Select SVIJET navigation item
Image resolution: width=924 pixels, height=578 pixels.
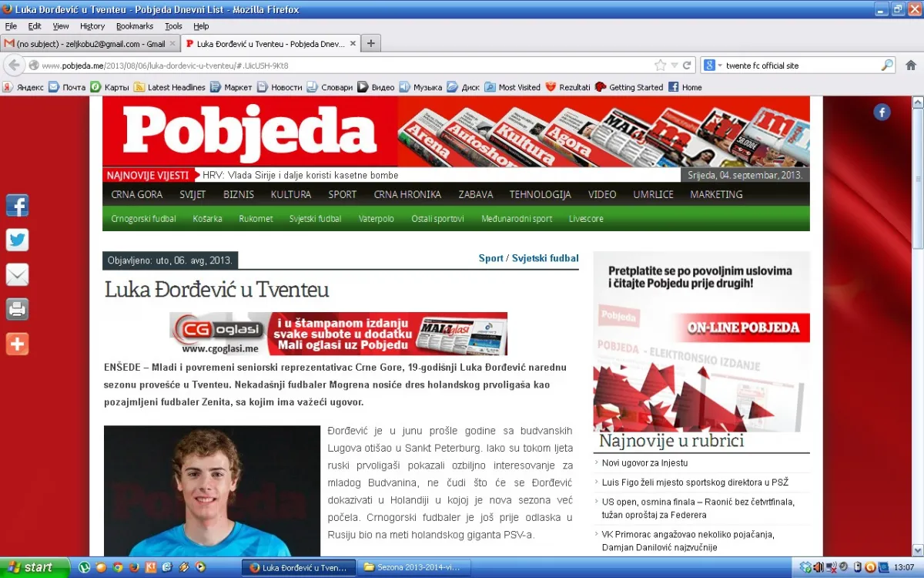click(192, 194)
